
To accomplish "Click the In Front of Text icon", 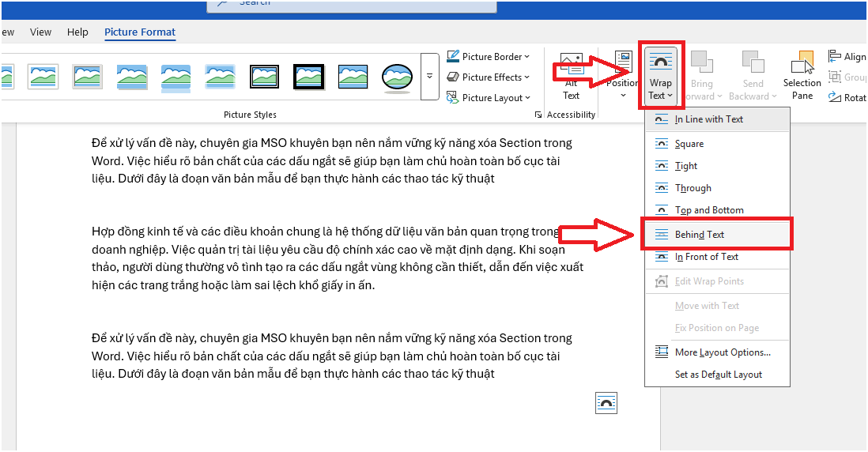I will (662, 257).
